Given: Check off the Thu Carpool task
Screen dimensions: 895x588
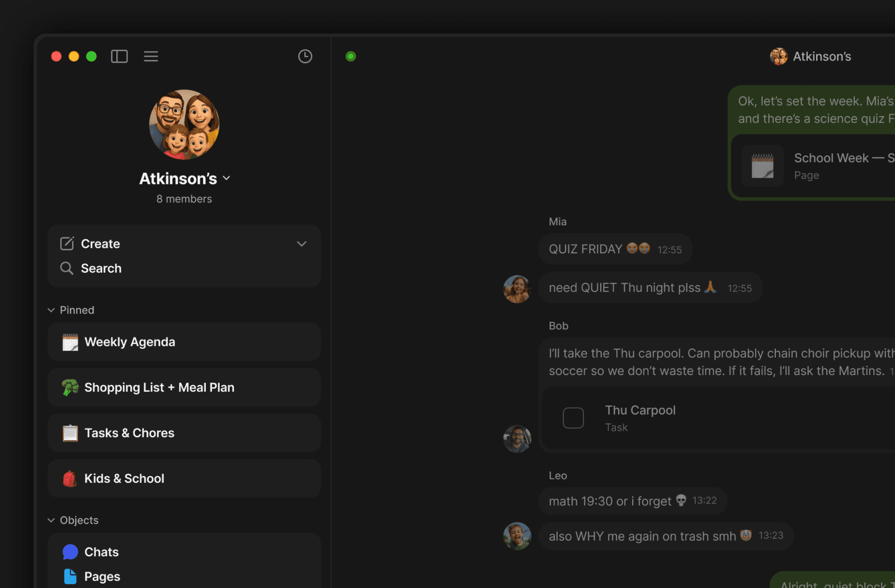Looking at the screenshot, I should pos(573,418).
